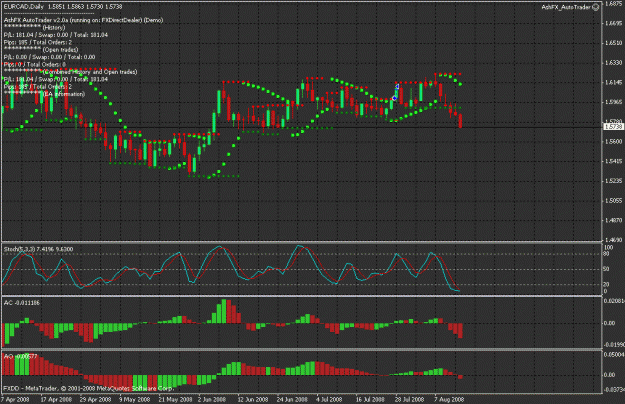Click the 17 Apr 2008 date label

pyautogui.click(x=56, y=399)
